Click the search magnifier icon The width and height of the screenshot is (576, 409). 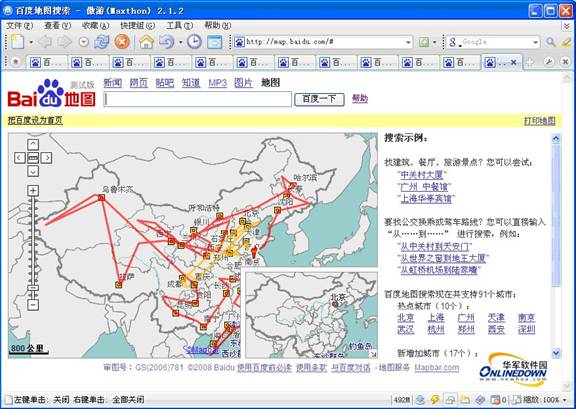coord(551,42)
